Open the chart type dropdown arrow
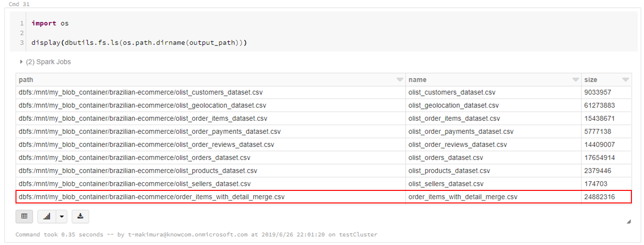Screen dimensions: 644x245 [x=61, y=216]
